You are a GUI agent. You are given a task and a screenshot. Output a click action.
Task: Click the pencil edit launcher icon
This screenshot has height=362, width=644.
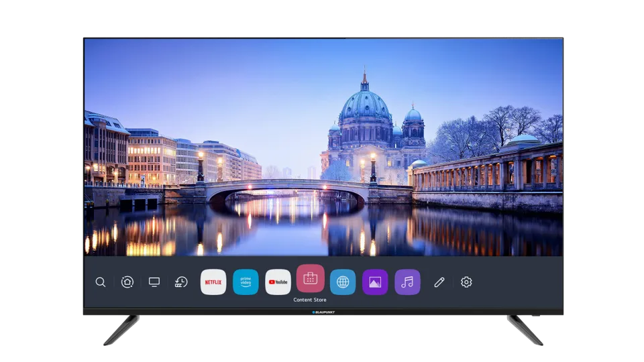pyautogui.click(x=439, y=282)
